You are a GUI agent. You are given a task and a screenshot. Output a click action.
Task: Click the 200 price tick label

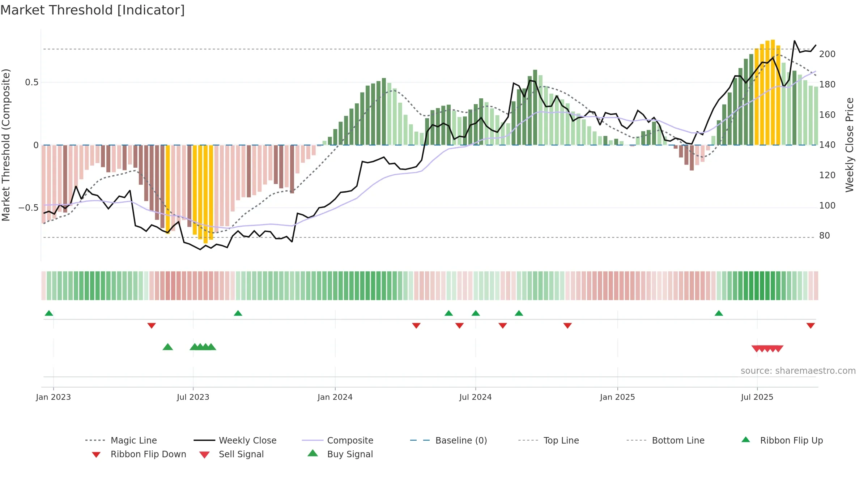click(x=827, y=54)
